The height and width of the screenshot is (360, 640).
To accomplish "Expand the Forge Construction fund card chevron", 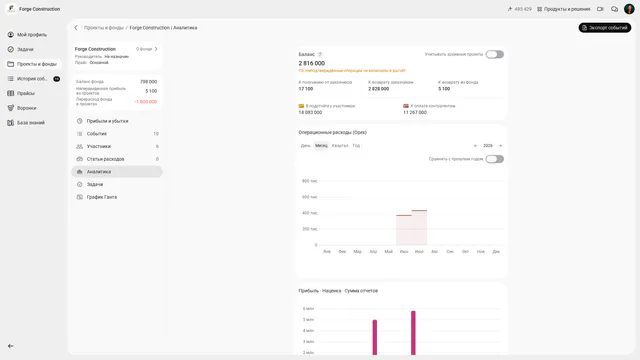I will tap(156, 49).
